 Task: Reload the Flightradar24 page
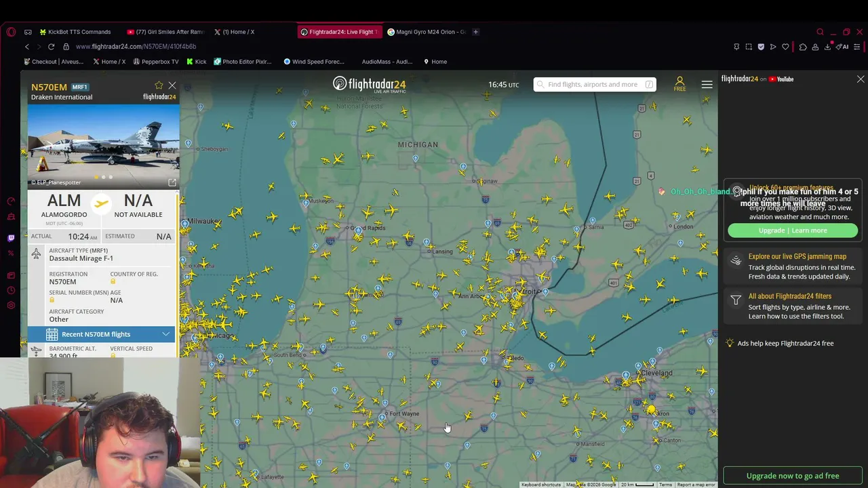point(51,47)
